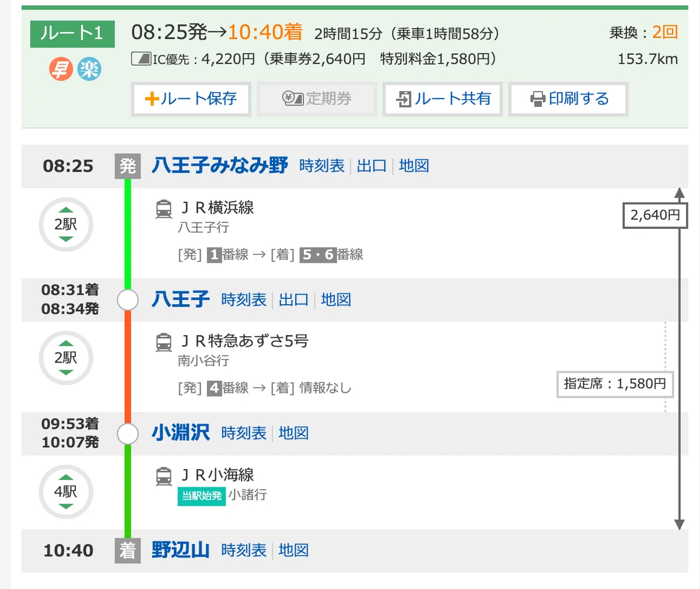Image resolution: width=700 pixels, height=589 pixels.
Task: Click the IC card icon beside IC優先
Action: (141, 59)
